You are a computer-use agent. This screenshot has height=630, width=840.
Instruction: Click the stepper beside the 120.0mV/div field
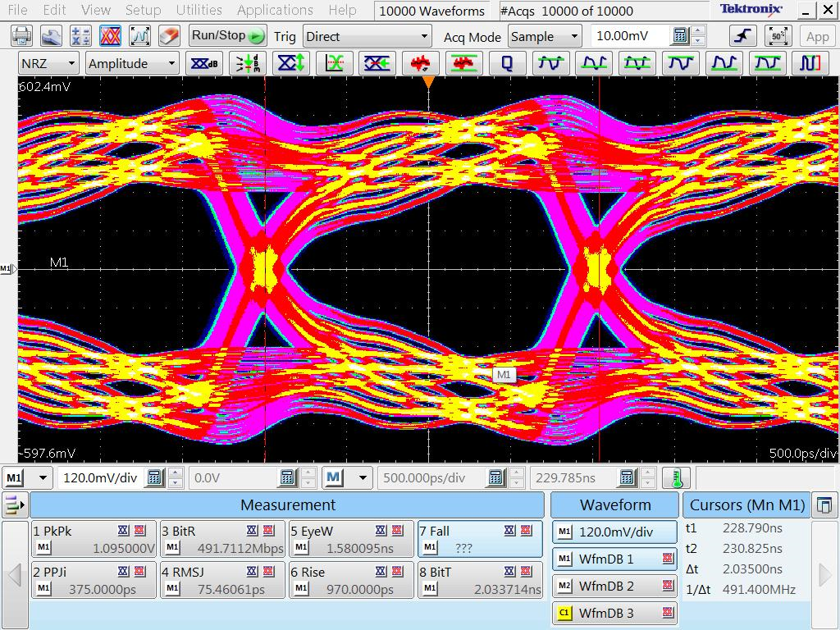pyautogui.click(x=176, y=477)
